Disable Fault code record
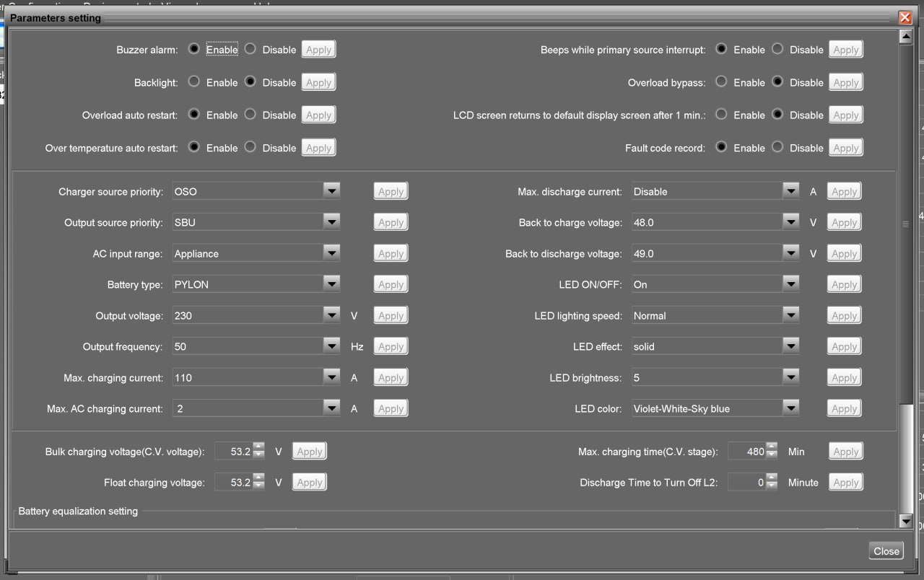The image size is (924, 580). pos(777,147)
